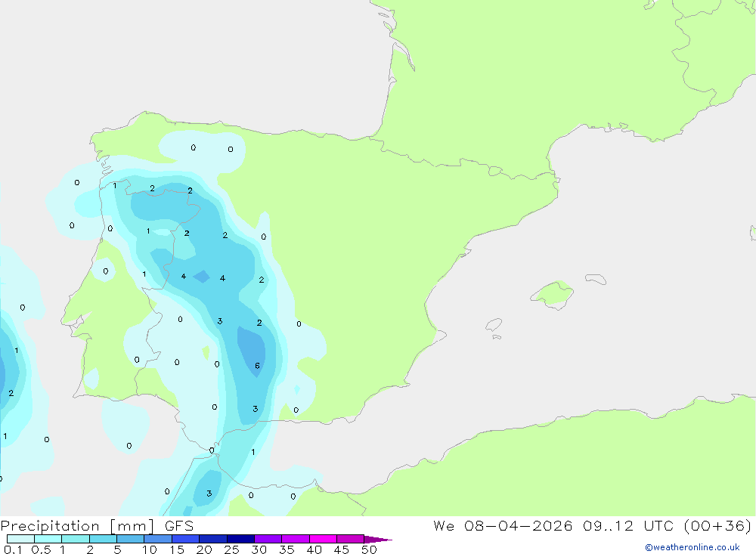
Task: Click the '20' legend scale label
Action: [204, 549]
